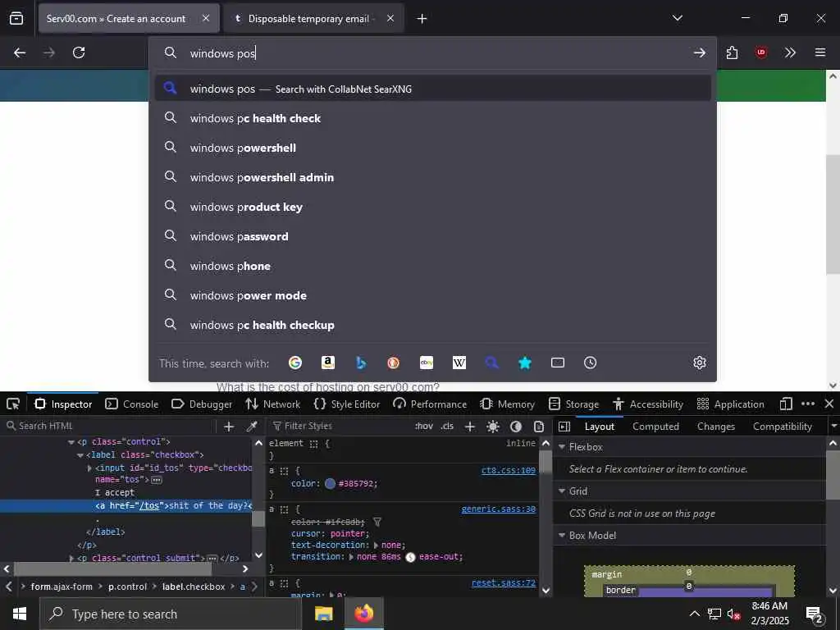
Task: Open the uBlock Origin toolbar icon
Action: click(761, 52)
